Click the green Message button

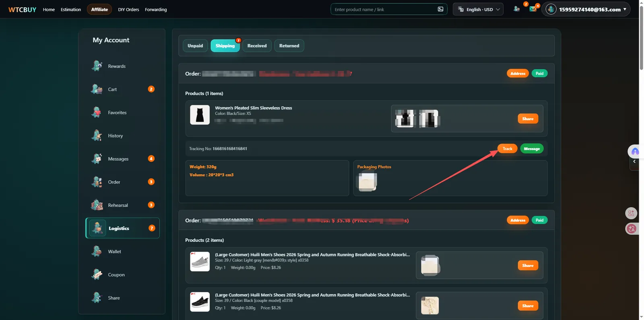pos(532,149)
